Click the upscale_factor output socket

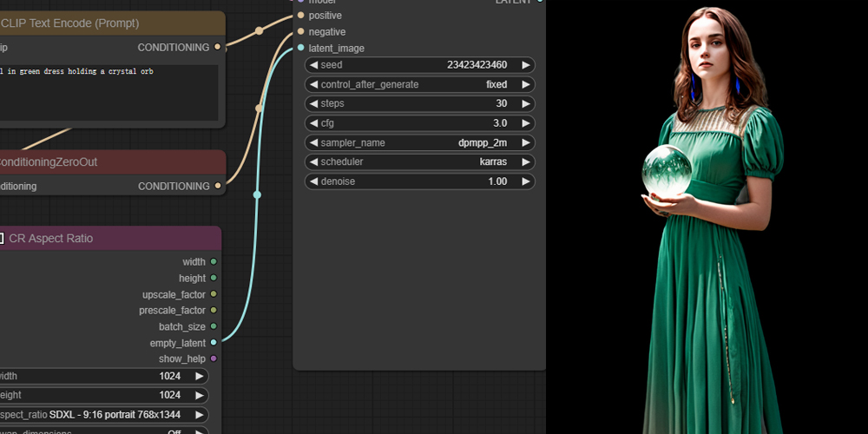pos(214,294)
